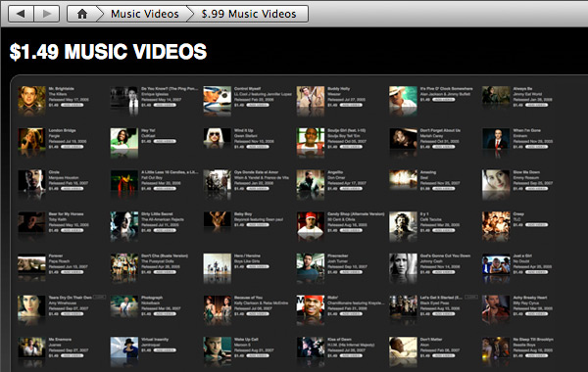Add the Just a Girl video
Viewport: 588px width, 372px height.
pos(537,272)
